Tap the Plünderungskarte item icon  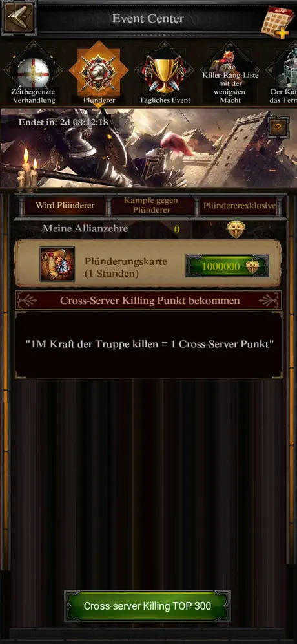57,264
